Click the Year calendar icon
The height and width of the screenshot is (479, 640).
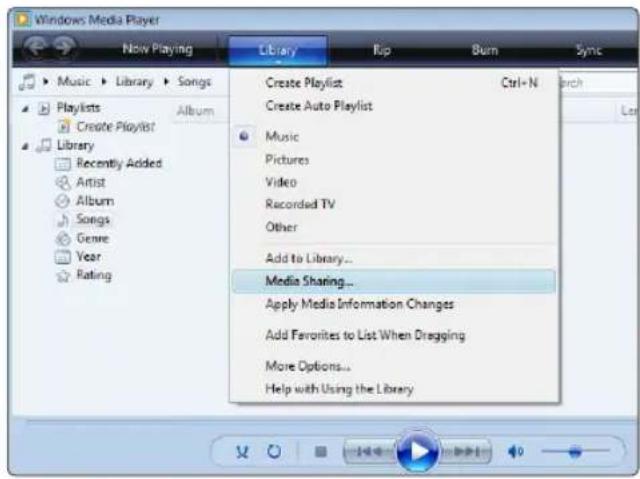[x=63, y=257]
